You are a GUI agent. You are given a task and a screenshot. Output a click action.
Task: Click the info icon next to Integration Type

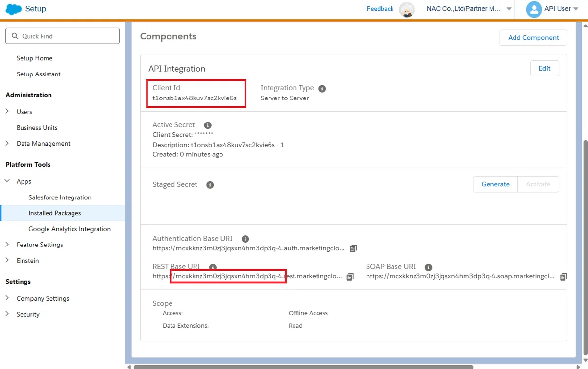click(322, 89)
